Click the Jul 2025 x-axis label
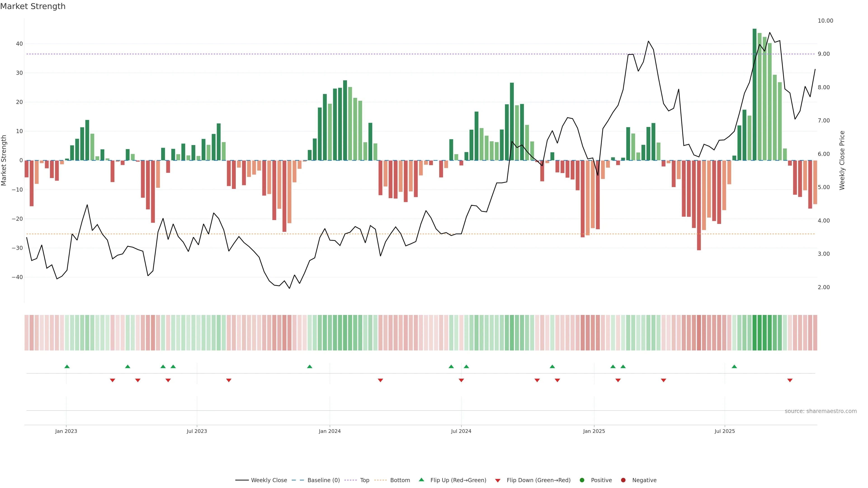Screen dimensions: 868x488 pyautogui.click(x=724, y=431)
